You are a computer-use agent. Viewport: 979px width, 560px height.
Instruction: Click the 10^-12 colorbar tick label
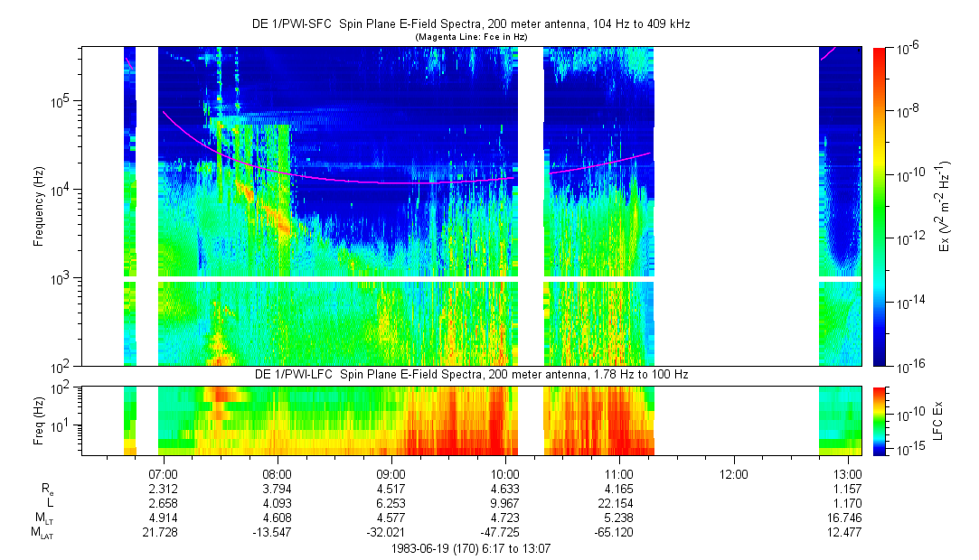click(x=909, y=239)
